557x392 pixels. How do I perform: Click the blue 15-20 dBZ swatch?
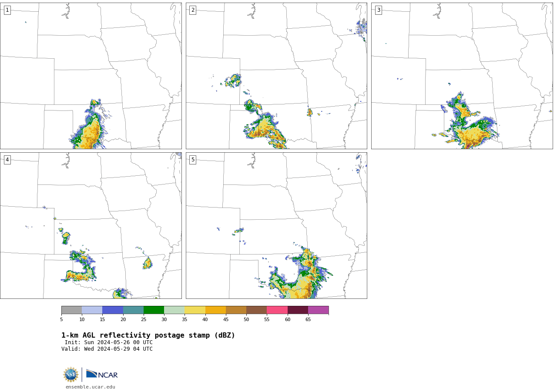point(113,310)
